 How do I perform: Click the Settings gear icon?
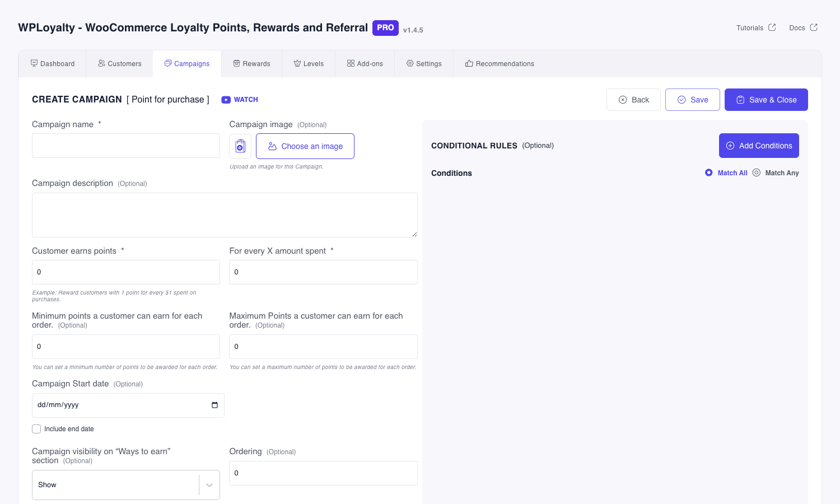pyautogui.click(x=410, y=63)
